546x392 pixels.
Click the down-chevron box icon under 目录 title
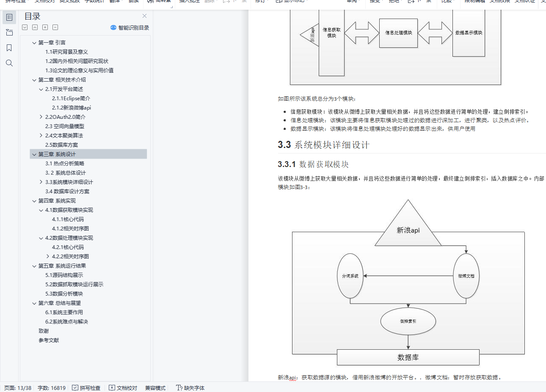(x=25, y=27)
